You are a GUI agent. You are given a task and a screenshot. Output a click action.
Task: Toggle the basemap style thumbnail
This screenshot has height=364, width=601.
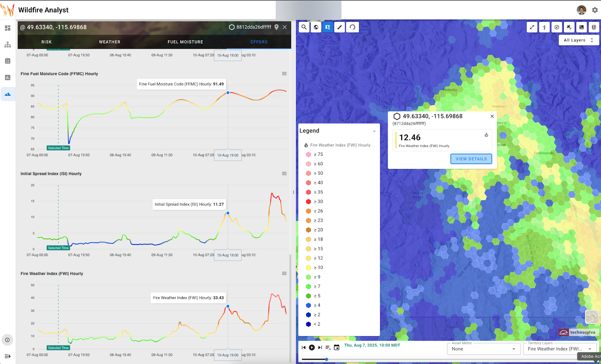[592, 317]
